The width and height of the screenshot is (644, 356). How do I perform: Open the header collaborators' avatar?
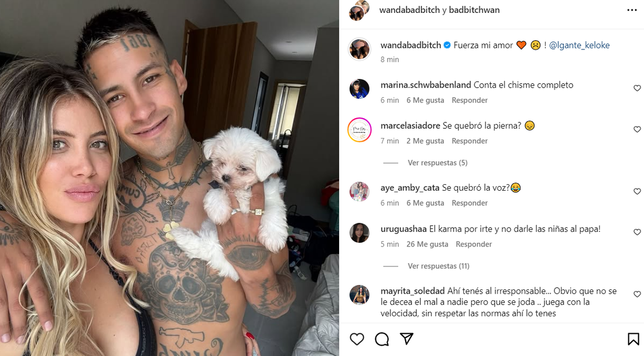coord(359,10)
